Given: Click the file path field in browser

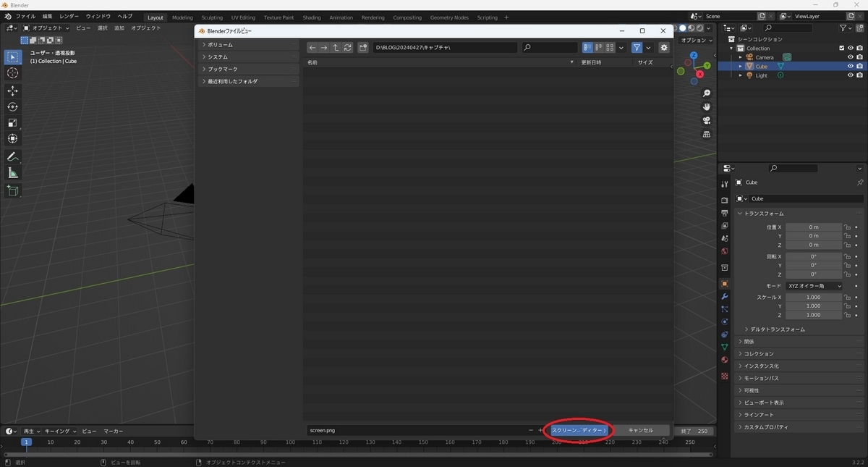Looking at the screenshot, I should coord(446,48).
